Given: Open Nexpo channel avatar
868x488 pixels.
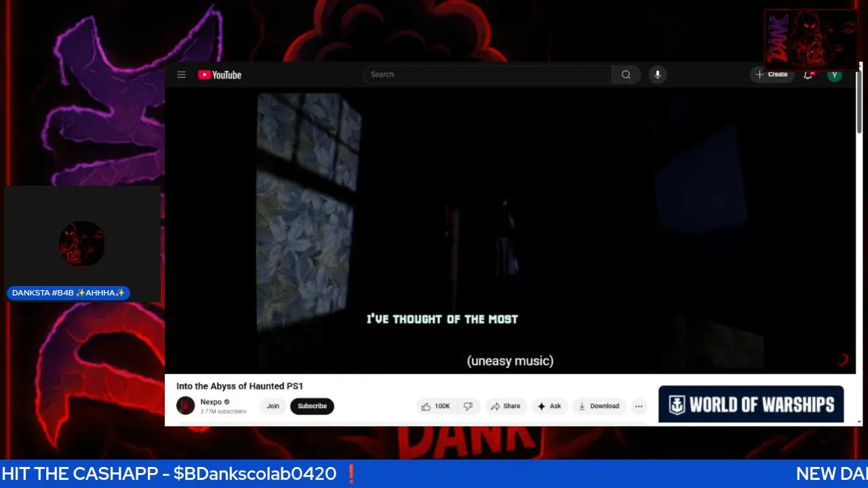Looking at the screenshot, I should [x=185, y=405].
